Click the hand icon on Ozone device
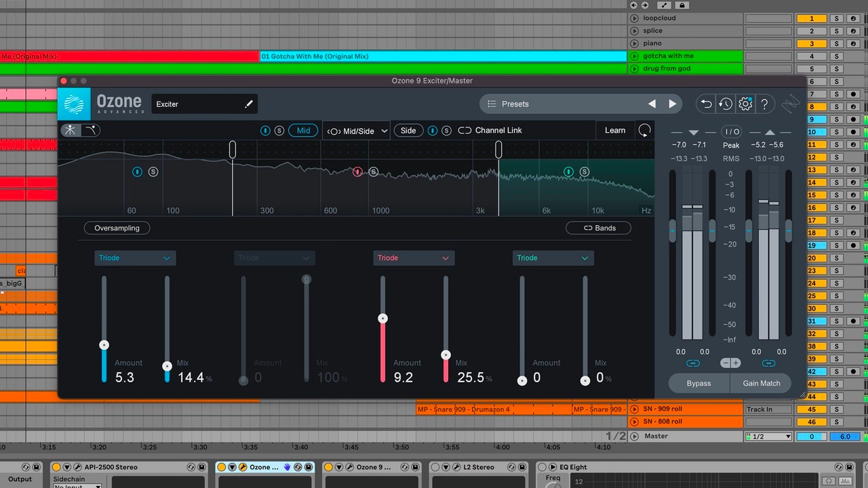 coord(287,467)
